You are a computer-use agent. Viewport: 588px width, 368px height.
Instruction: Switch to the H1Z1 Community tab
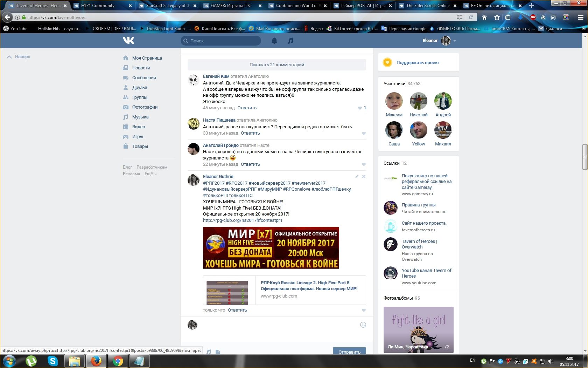[x=99, y=6]
